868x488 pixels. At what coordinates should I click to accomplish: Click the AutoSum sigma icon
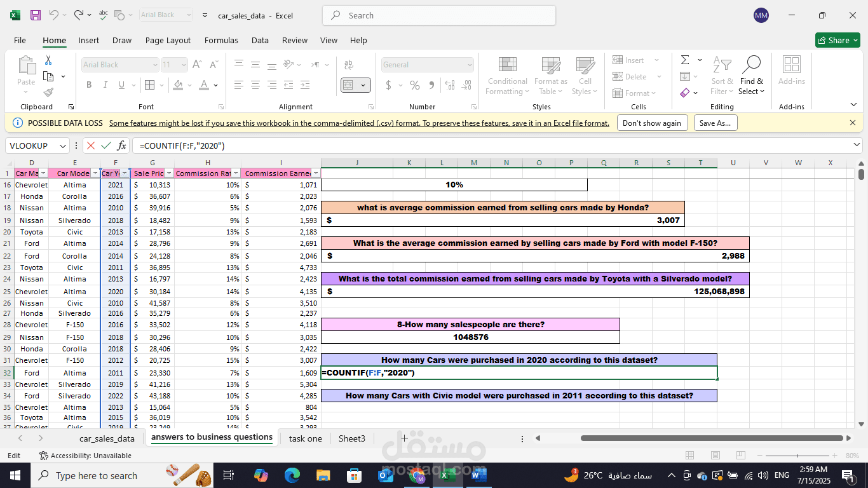coord(685,60)
